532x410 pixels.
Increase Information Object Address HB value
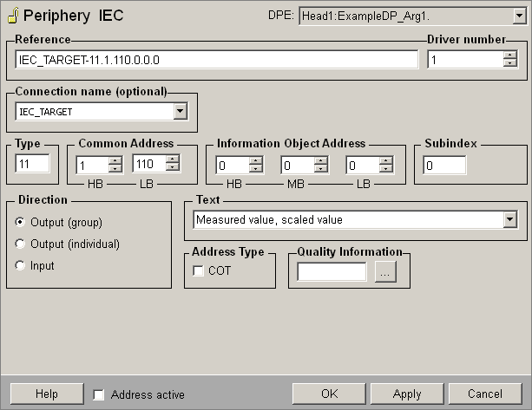coord(255,160)
